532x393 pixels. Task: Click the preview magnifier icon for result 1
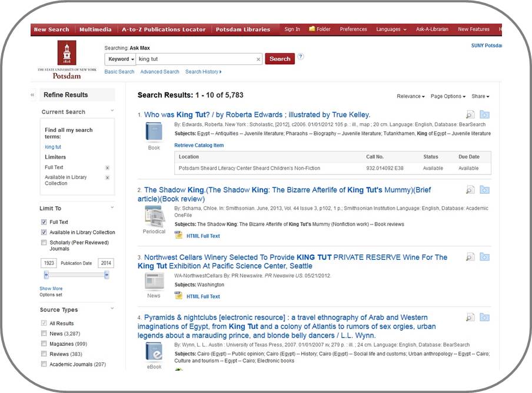tap(470, 114)
